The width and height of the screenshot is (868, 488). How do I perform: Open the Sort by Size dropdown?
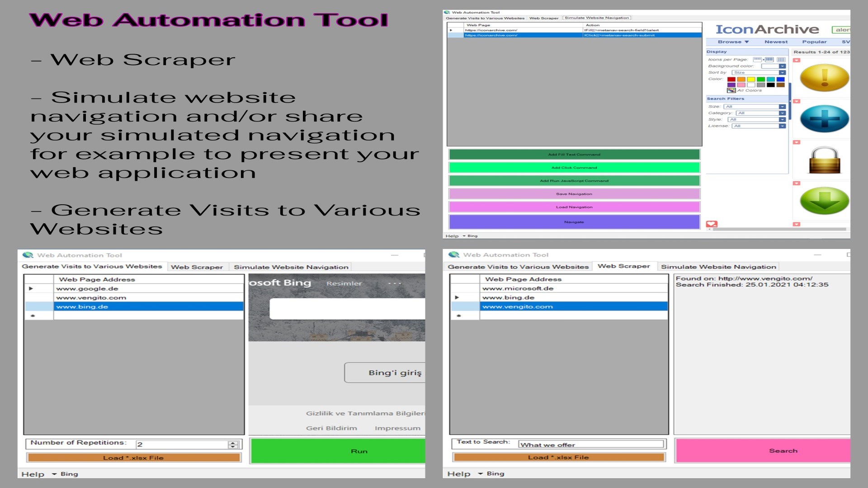(x=782, y=73)
